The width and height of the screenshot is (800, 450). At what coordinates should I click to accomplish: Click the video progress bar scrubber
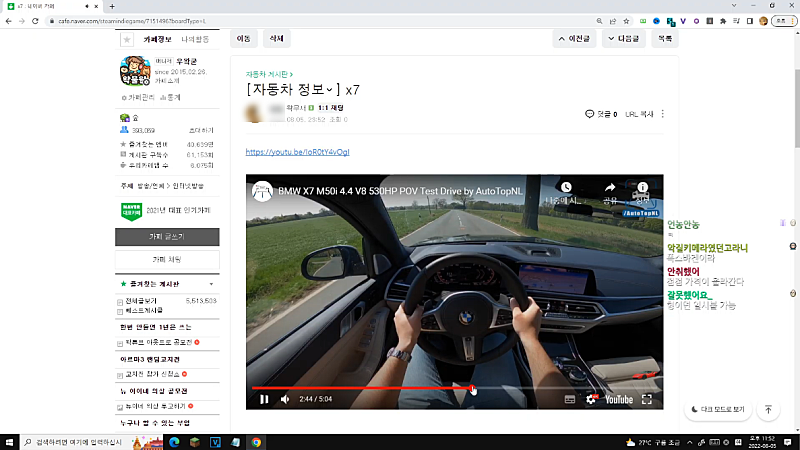(472, 388)
